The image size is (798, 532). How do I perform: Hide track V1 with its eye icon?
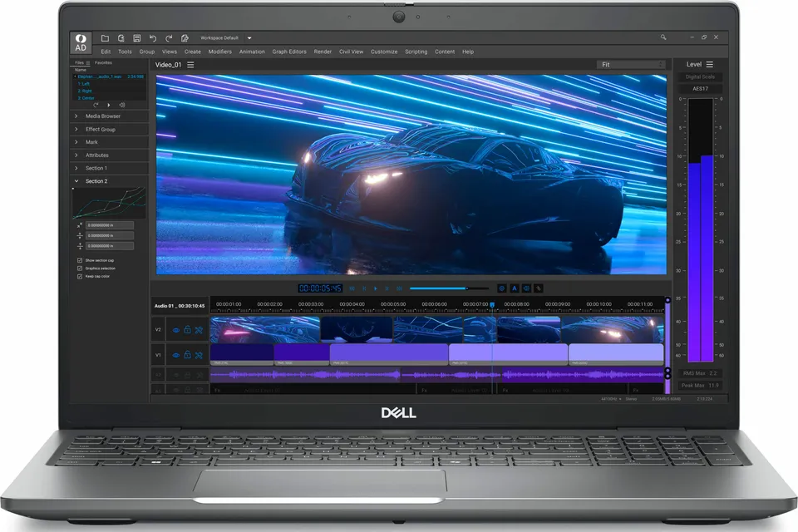(175, 355)
